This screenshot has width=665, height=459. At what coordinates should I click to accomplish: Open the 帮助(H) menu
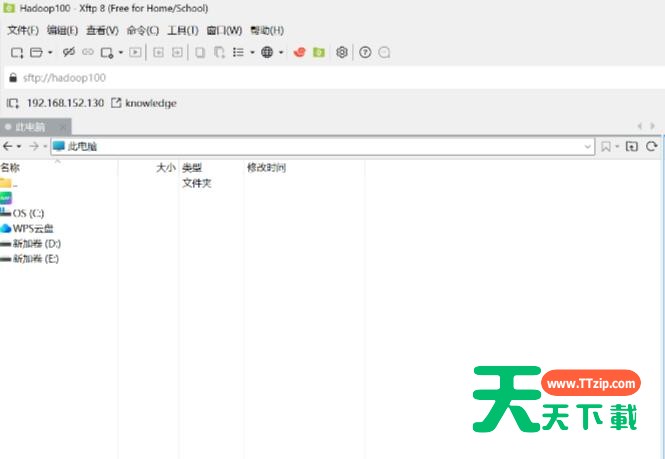pos(267,31)
